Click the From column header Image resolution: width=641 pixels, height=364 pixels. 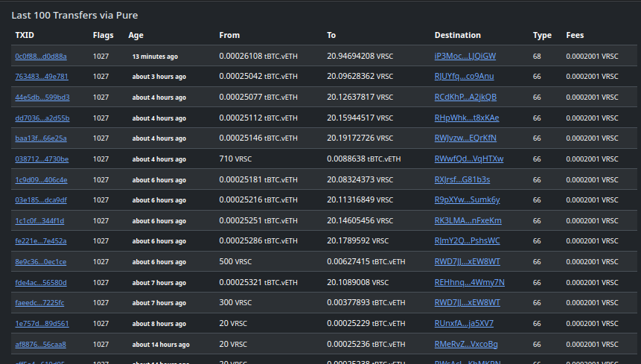(229, 35)
